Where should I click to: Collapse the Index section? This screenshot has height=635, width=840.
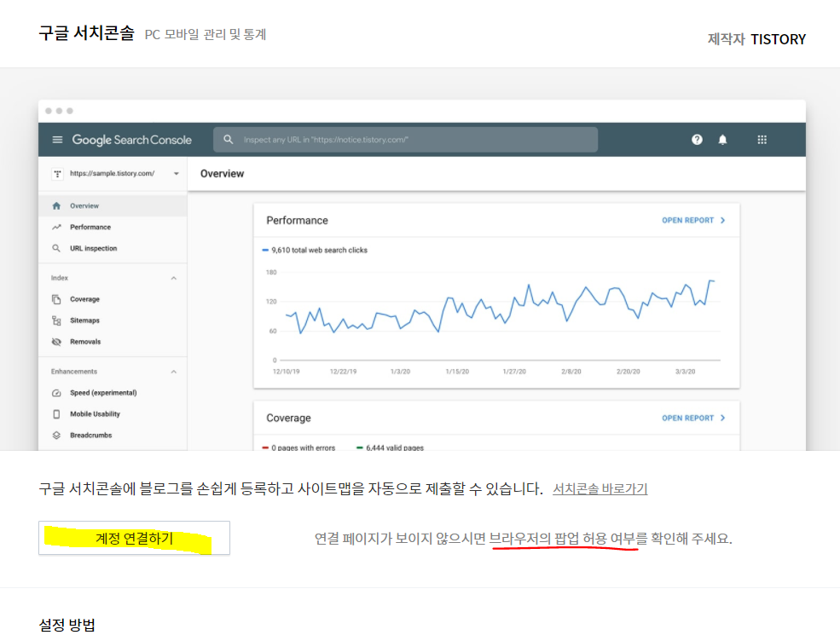tap(174, 278)
